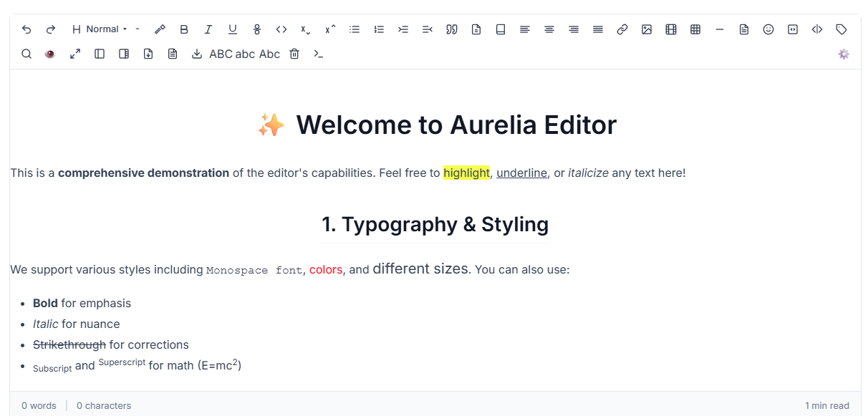Viewport: 868px width, 416px height.
Task: Insert a code block
Action: 793,29
